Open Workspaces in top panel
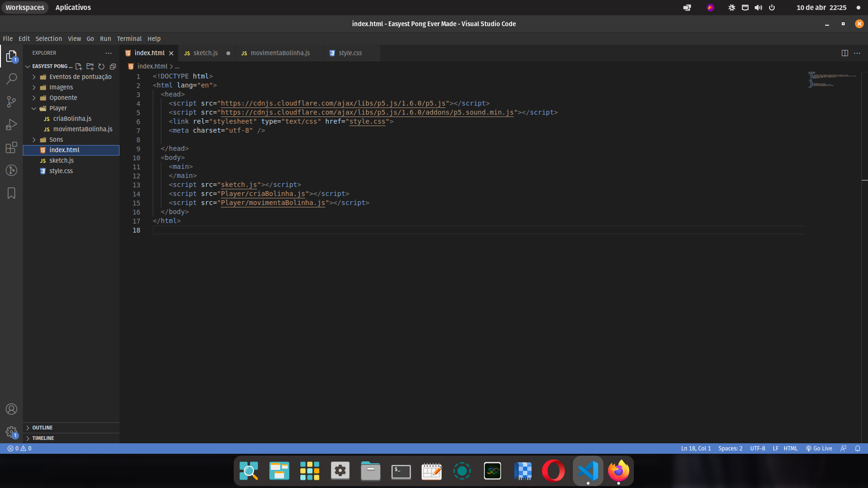The width and height of the screenshot is (868, 488). [x=25, y=8]
